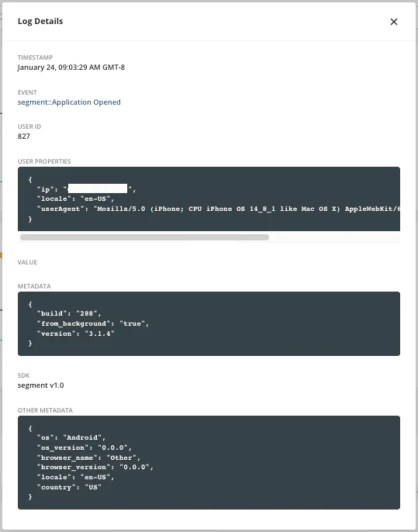Image resolution: width=418 pixels, height=532 pixels.
Task: Click the "browser_version": "0.0.0" line
Action: (x=95, y=467)
